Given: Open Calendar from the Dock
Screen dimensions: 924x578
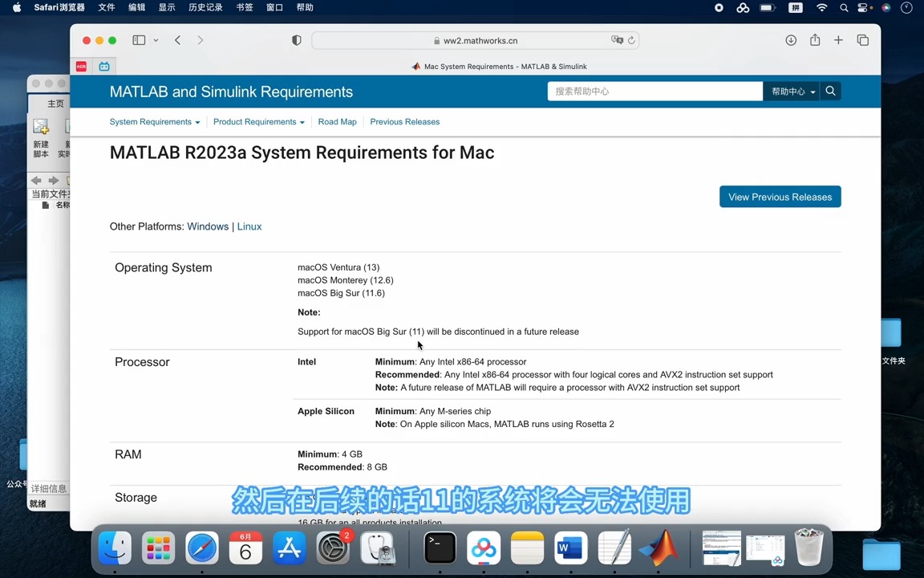Looking at the screenshot, I should tap(245, 548).
